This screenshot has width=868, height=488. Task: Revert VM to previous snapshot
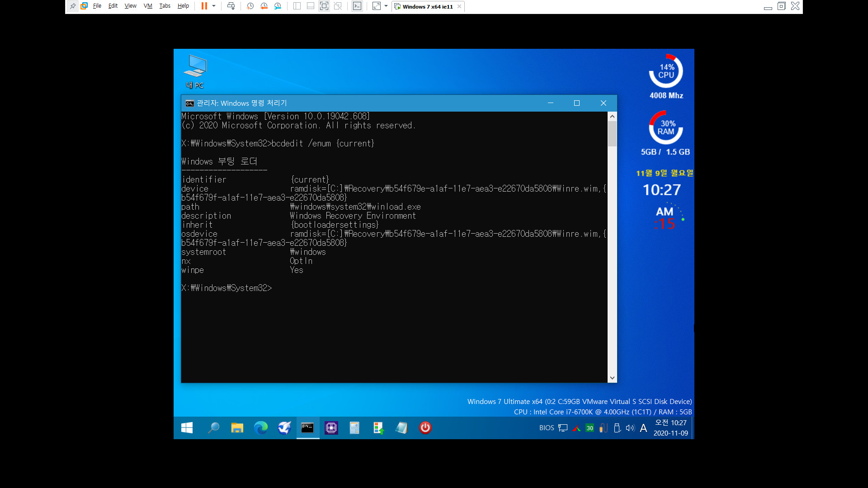(264, 6)
